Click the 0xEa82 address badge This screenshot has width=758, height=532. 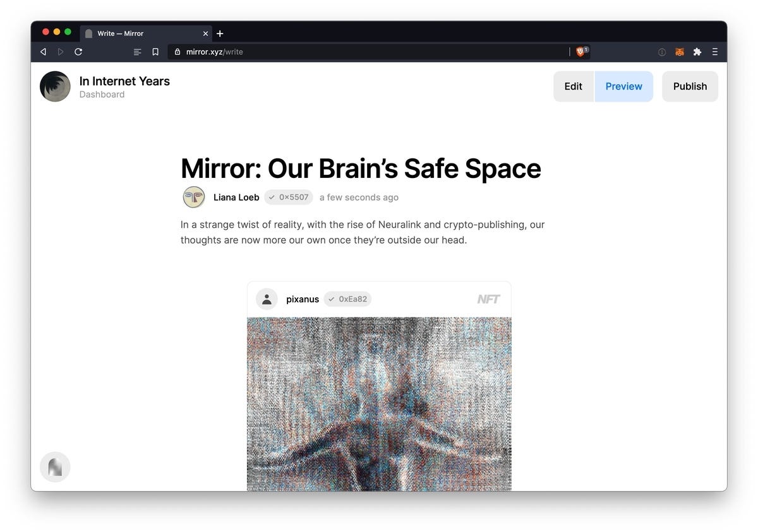347,299
